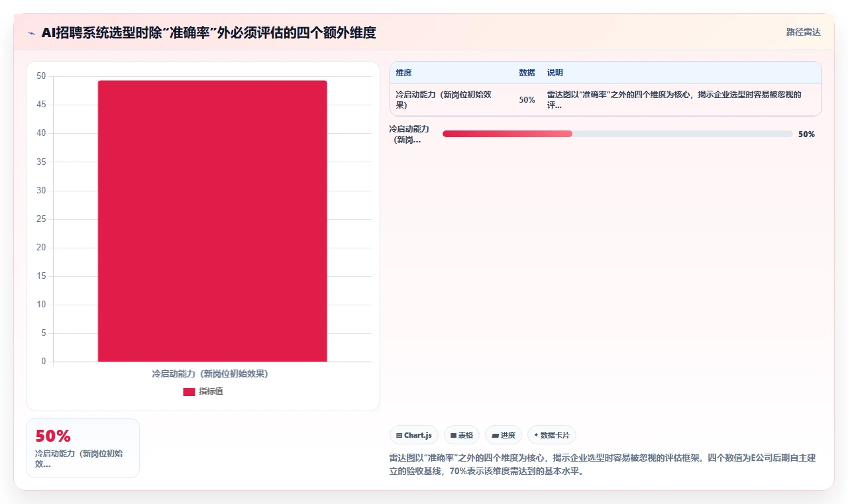Click the 冷启动能力 label left of progress bar

click(410, 134)
